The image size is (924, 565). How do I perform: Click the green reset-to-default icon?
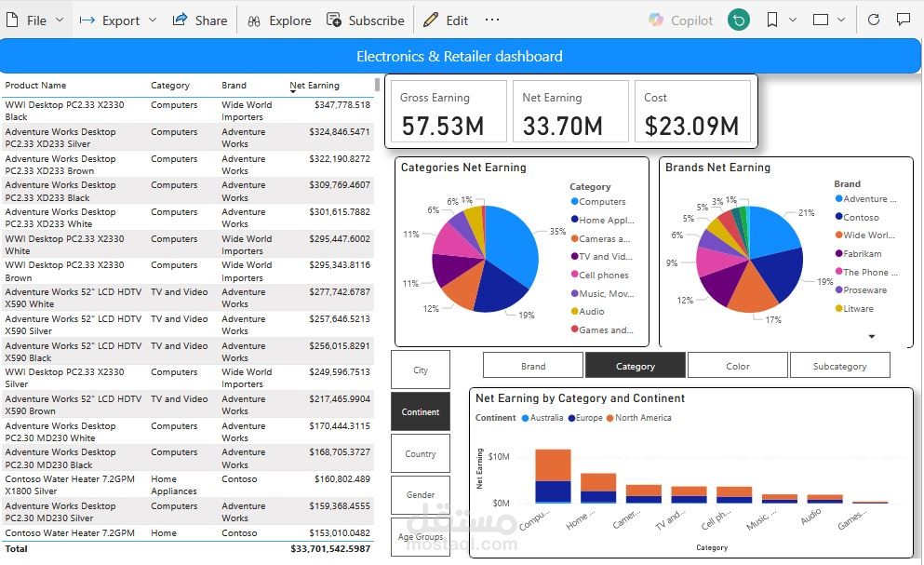point(739,20)
